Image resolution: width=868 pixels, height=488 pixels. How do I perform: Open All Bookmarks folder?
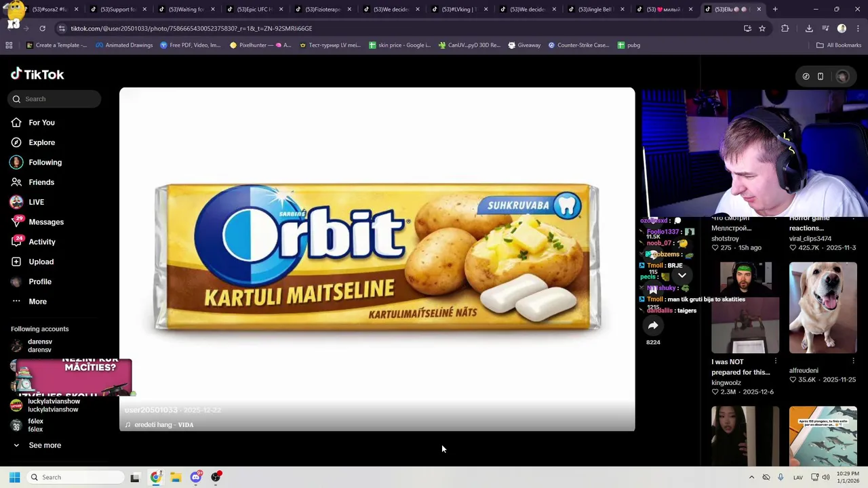pos(839,45)
